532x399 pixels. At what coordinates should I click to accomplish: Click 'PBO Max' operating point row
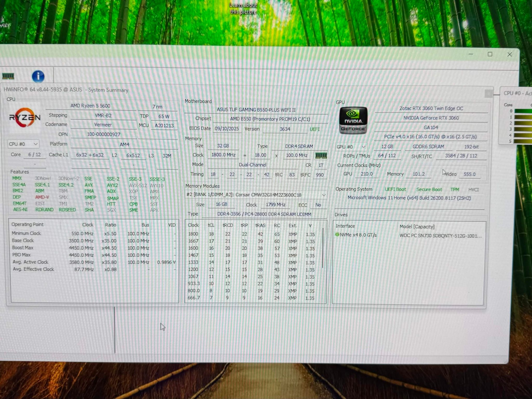[x=94, y=255]
